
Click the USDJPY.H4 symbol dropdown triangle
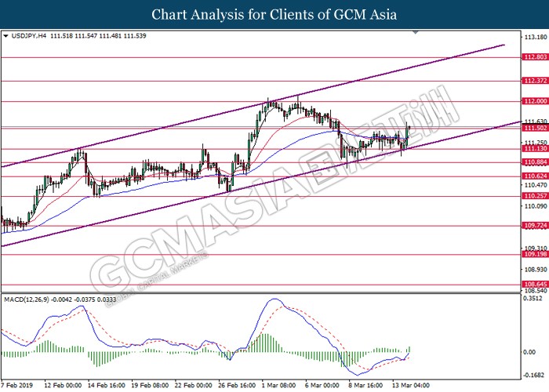5,36
